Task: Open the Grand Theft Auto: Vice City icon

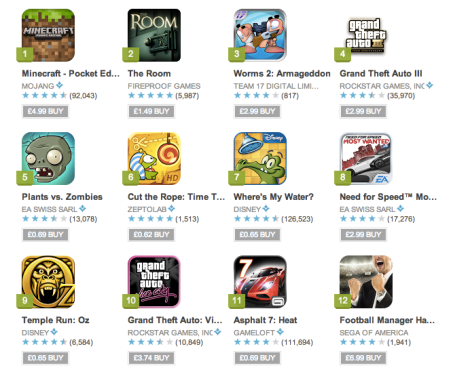Action: (x=154, y=282)
